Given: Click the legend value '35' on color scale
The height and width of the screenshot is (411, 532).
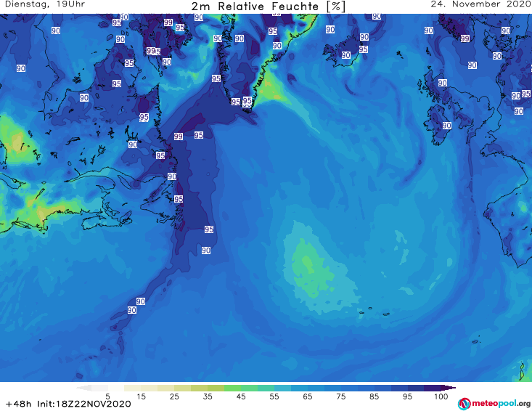Looking at the screenshot, I should pos(208,396).
